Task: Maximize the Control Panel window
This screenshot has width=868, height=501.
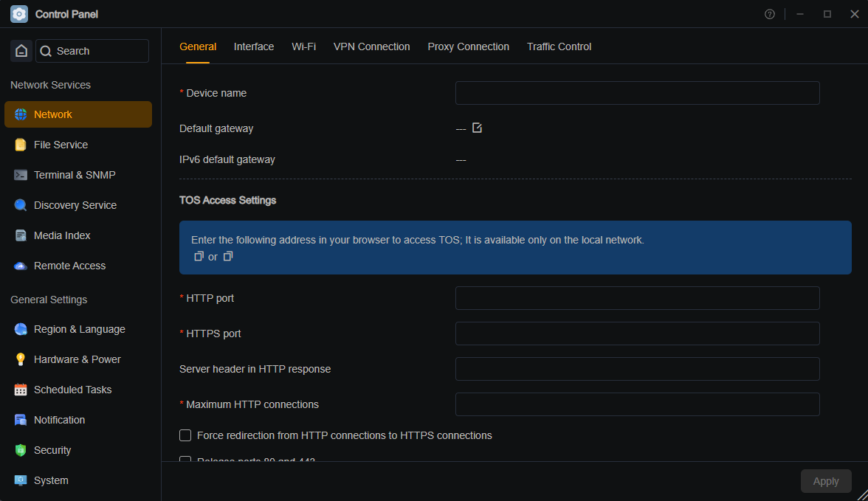Action: 827,15
